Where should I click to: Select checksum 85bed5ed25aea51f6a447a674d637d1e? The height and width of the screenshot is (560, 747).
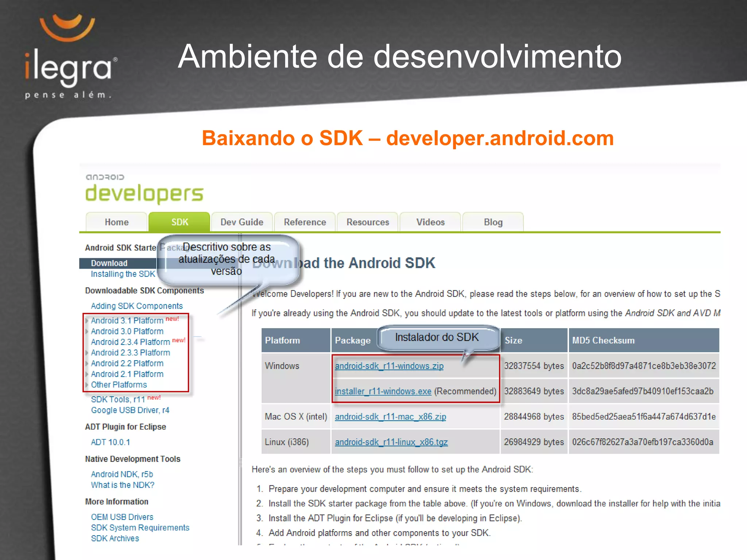pyautogui.click(x=644, y=416)
